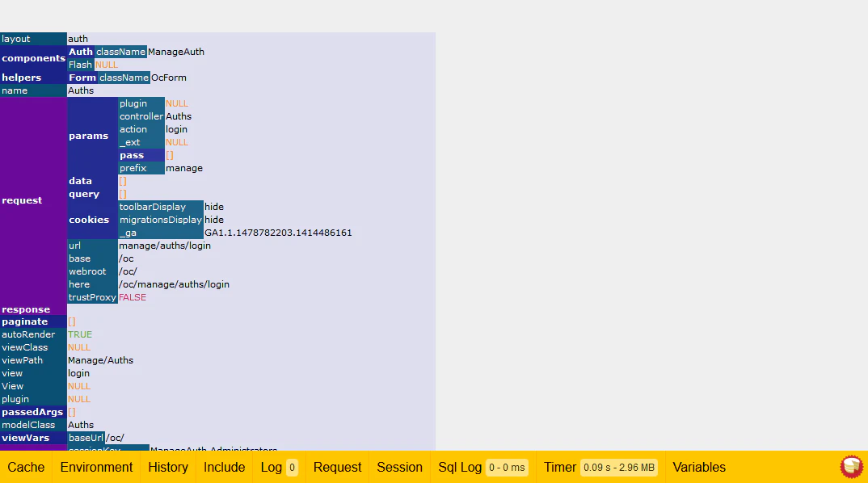The height and width of the screenshot is (483, 868).
Task: View the Sql Log tab
Action: point(482,468)
